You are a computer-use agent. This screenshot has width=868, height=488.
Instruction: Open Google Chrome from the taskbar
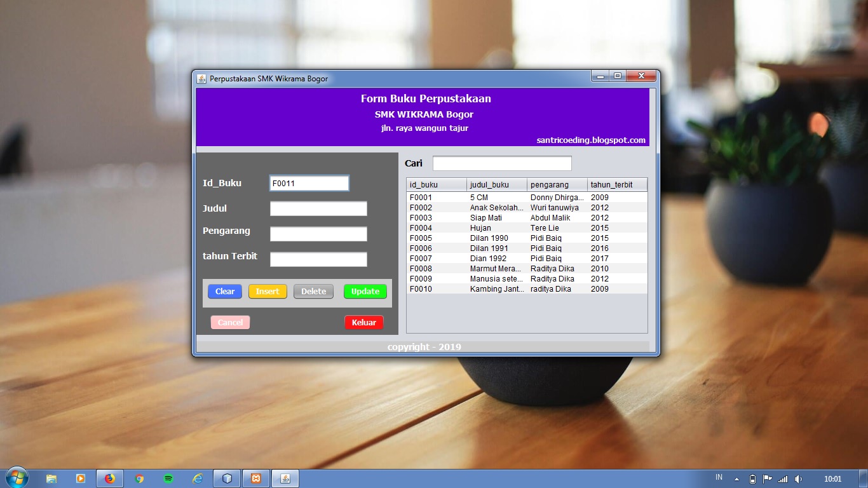(139, 478)
